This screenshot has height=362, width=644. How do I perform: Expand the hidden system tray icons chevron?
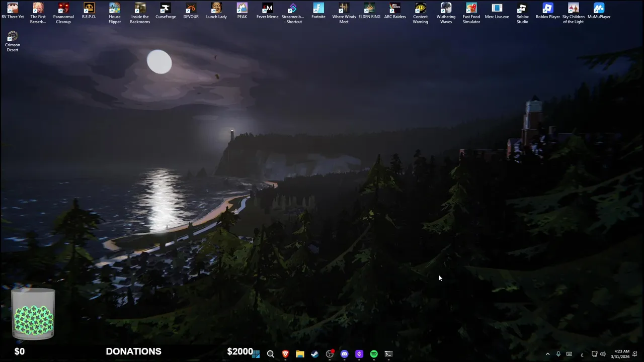(x=547, y=354)
